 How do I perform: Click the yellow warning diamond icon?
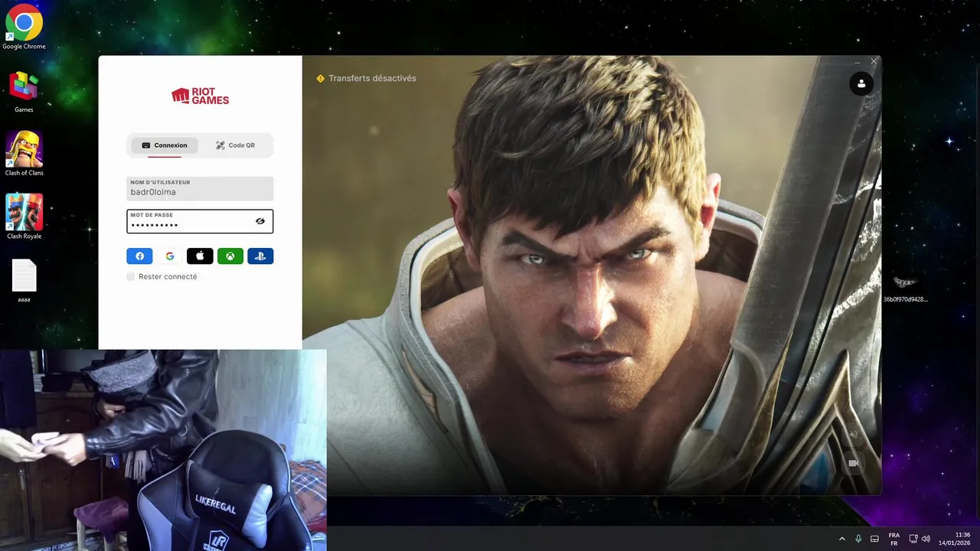(321, 78)
